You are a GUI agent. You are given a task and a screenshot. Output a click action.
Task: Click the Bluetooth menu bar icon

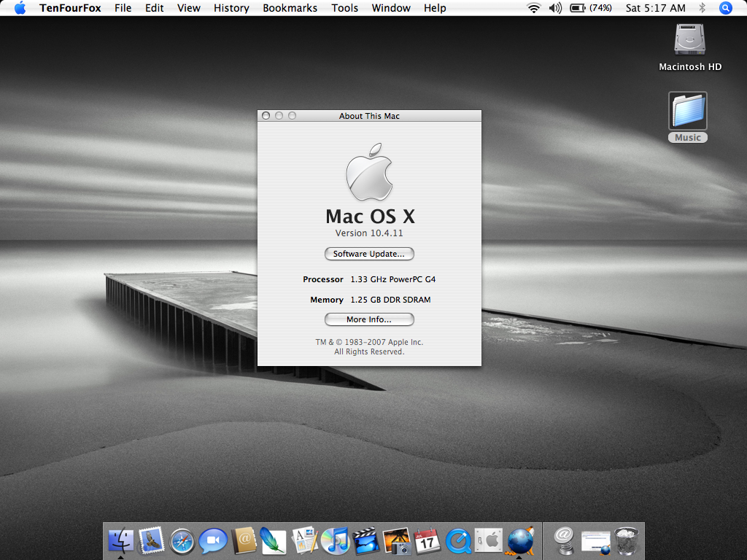(702, 8)
